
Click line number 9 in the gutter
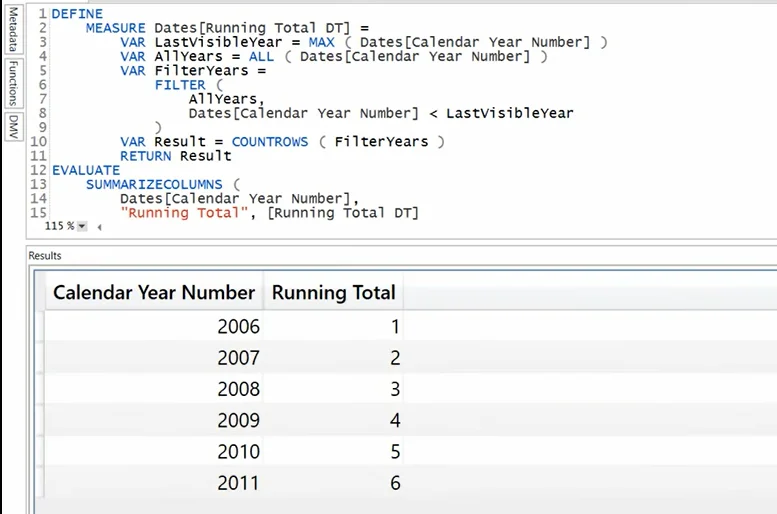click(x=43, y=127)
